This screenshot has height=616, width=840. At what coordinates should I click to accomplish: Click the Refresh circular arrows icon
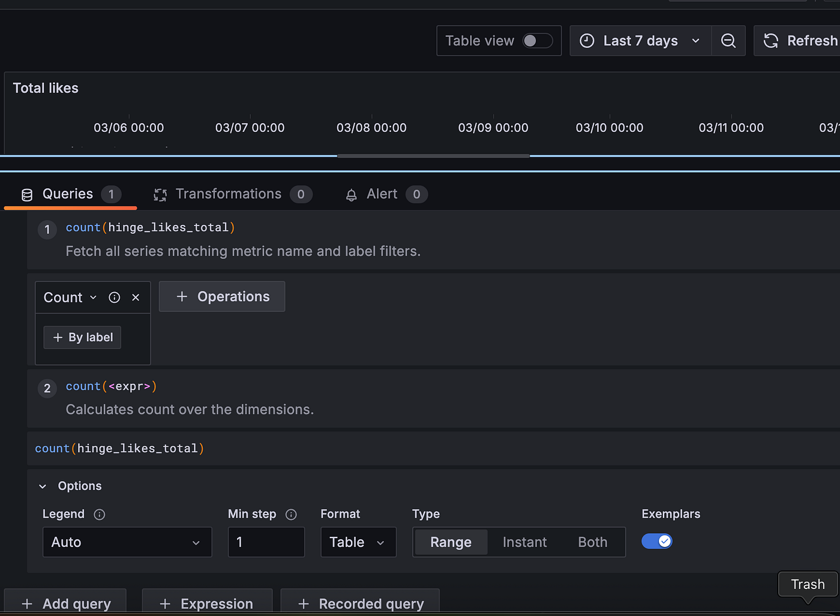click(x=771, y=41)
